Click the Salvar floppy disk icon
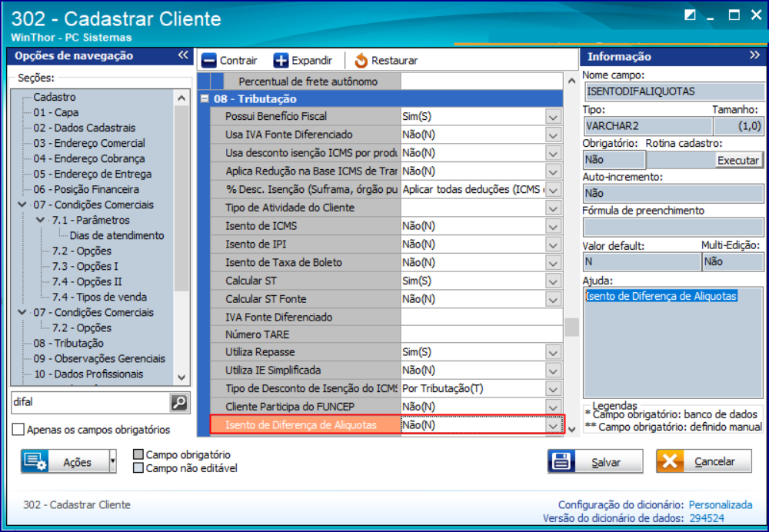 (561, 461)
